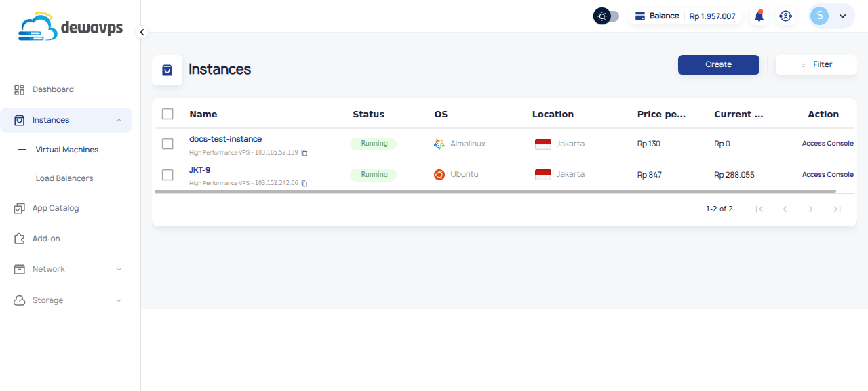Click the horizontal table scrollbar
The width and height of the screenshot is (868, 391).
495,192
